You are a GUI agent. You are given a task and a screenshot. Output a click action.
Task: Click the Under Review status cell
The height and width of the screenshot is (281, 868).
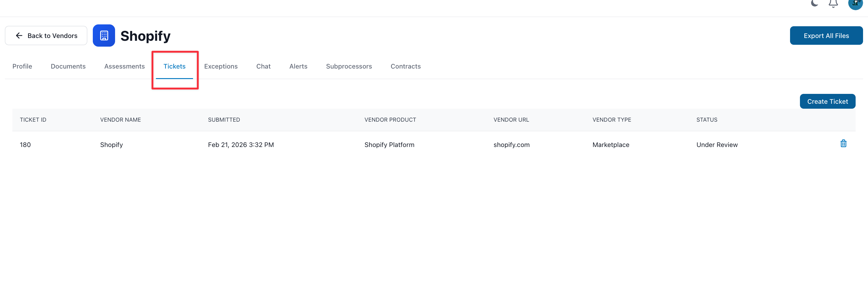717,145
